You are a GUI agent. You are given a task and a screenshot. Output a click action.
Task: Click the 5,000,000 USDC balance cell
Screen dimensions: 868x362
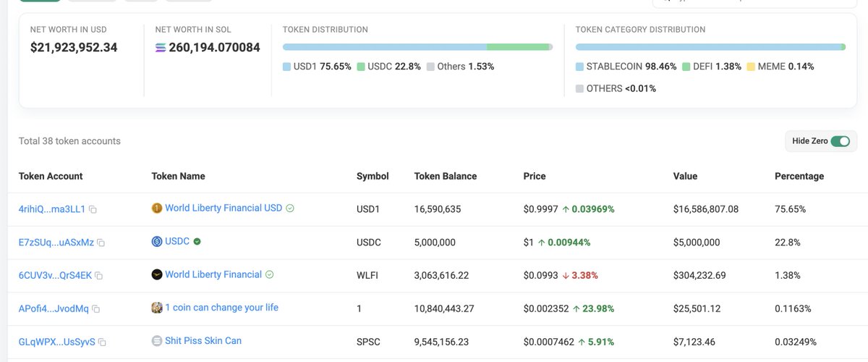coord(435,243)
